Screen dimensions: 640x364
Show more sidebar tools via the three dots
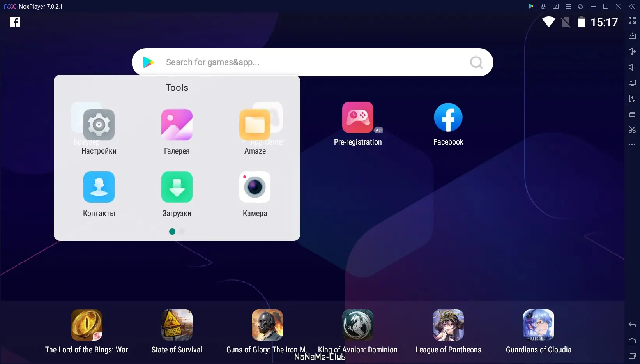tap(632, 145)
